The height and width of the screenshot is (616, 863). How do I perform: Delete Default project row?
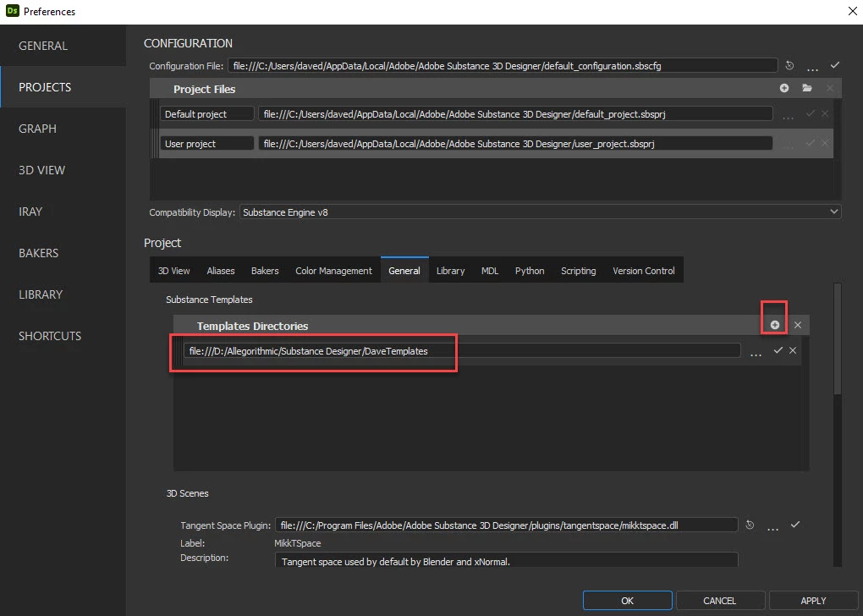[x=824, y=113]
